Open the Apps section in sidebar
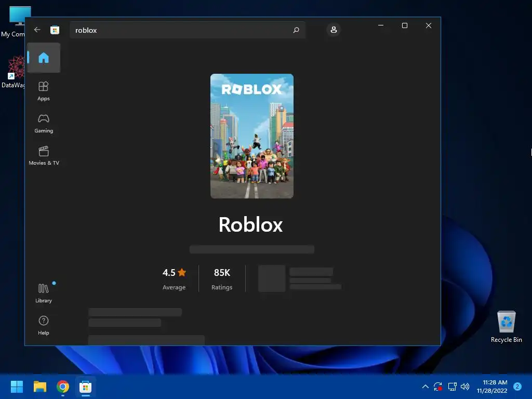The width and height of the screenshot is (532, 399). click(44, 91)
